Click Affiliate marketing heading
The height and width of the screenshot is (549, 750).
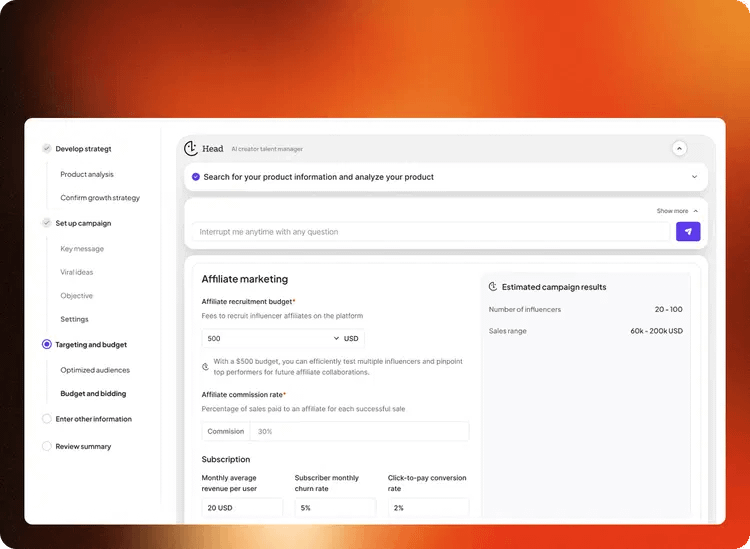click(x=244, y=279)
